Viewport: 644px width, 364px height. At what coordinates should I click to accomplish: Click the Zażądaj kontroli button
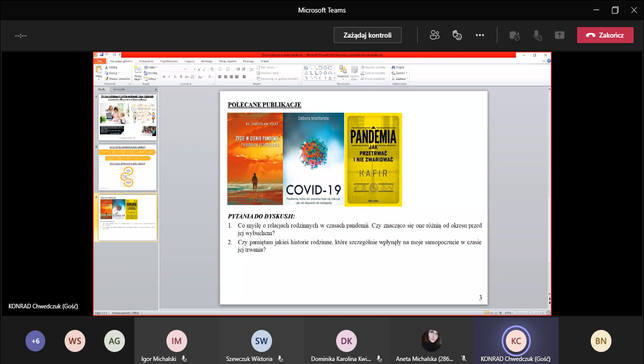coord(368,35)
